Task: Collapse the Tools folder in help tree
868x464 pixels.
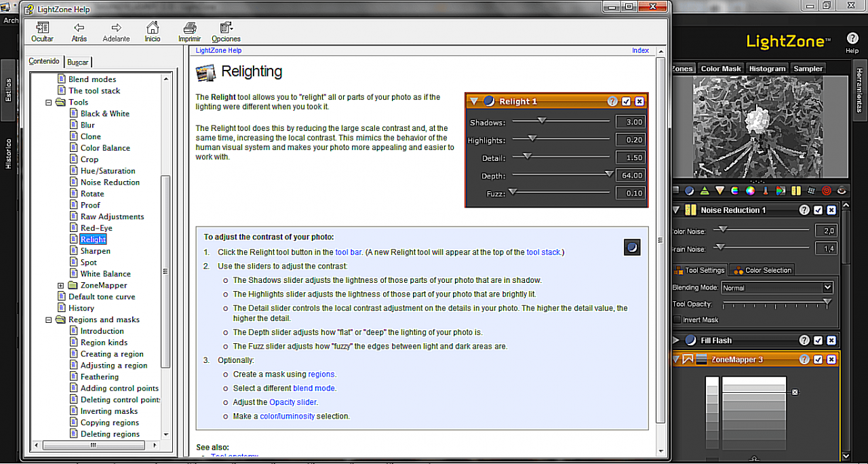Action: [49, 102]
